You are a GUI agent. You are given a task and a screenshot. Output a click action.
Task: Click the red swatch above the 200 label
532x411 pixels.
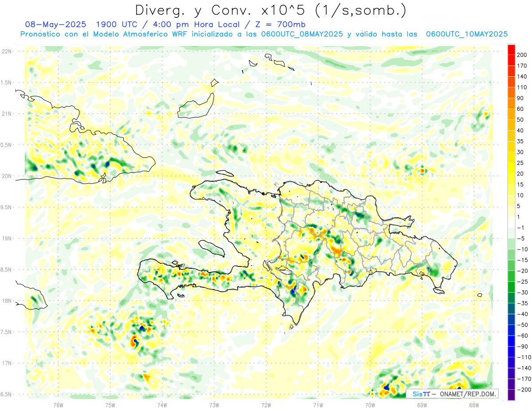[x=511, y=49]
